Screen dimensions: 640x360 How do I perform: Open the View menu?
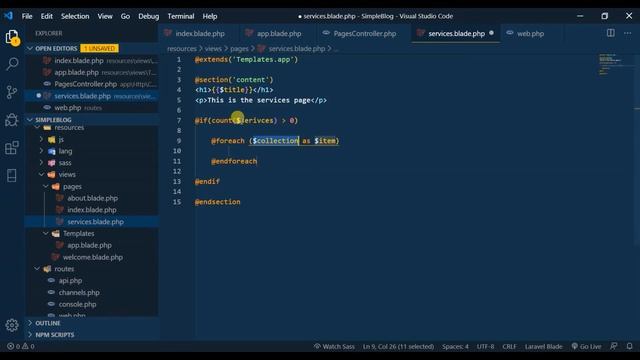pos(105,16)
